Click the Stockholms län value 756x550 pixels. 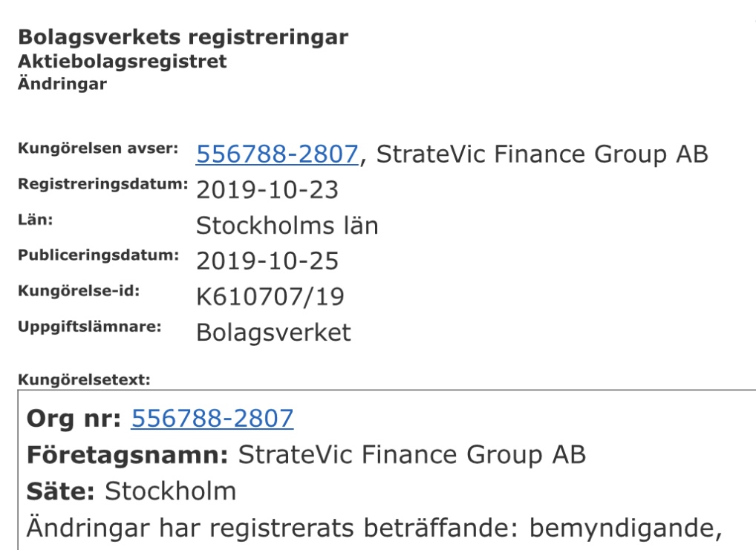click(x=287, y=225)
